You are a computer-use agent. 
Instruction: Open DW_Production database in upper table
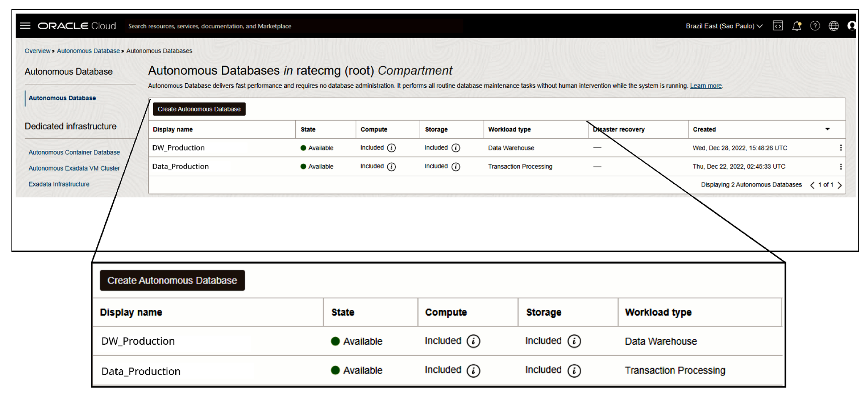point(178,148)
